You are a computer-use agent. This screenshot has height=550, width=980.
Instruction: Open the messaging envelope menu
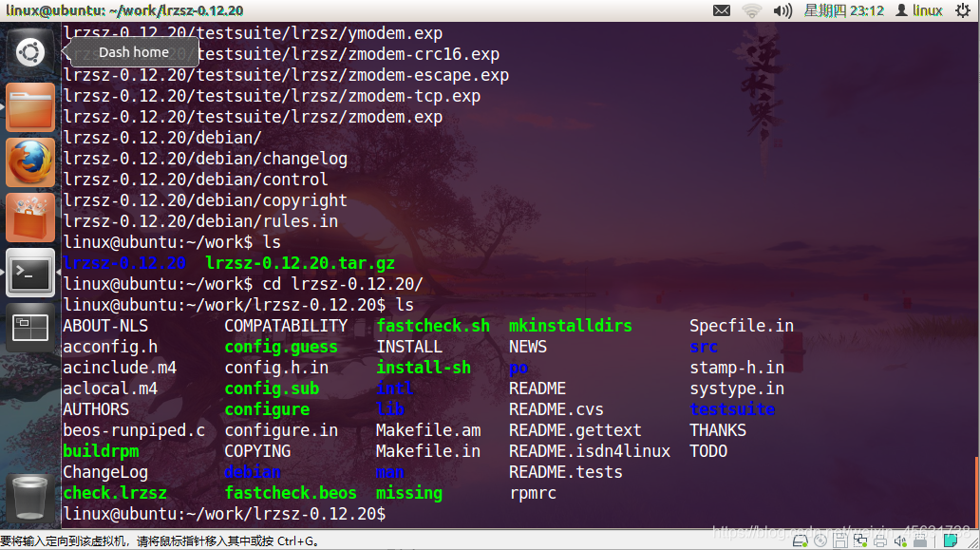pyautogui.click(x=722, y=11)
